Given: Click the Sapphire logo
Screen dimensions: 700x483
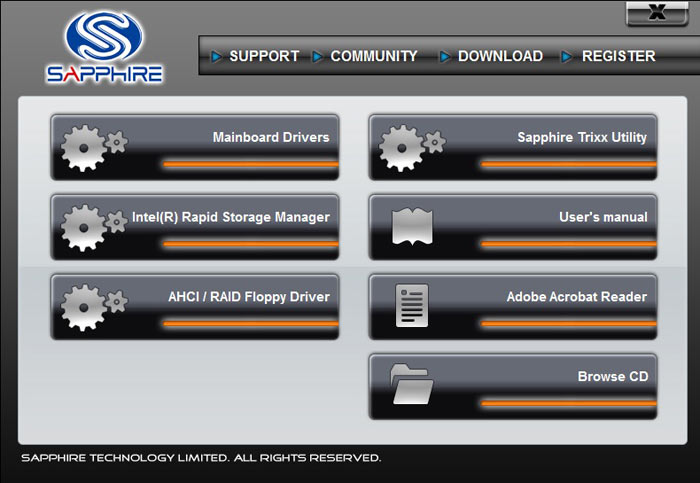Looking at the screenshot, I should coord(104,46).
